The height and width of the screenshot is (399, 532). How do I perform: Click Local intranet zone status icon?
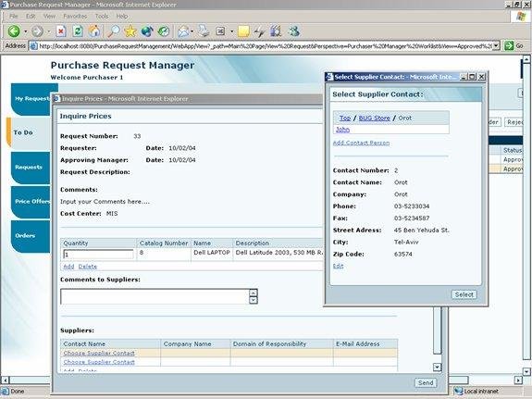[x=458, y=392]
